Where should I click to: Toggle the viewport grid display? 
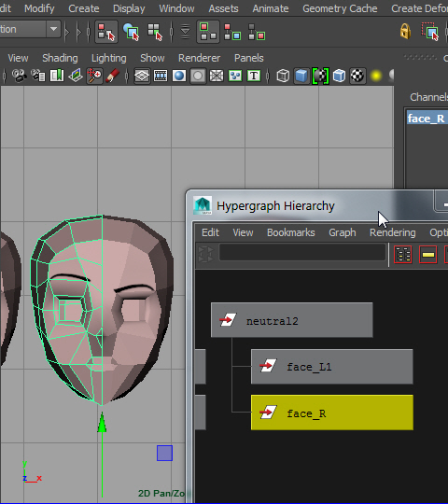tap(142, 76)
